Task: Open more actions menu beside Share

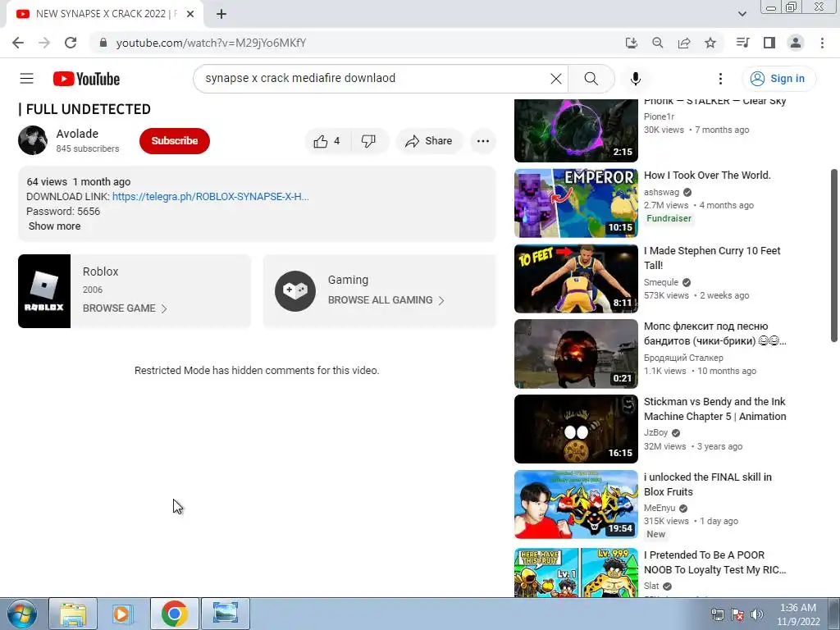Action: [482, 141]
